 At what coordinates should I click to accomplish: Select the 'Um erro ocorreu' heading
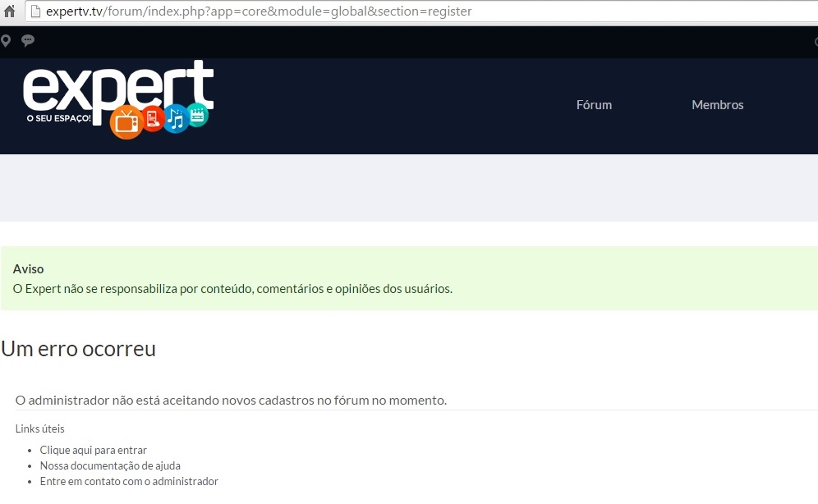(x=78, y=348)
